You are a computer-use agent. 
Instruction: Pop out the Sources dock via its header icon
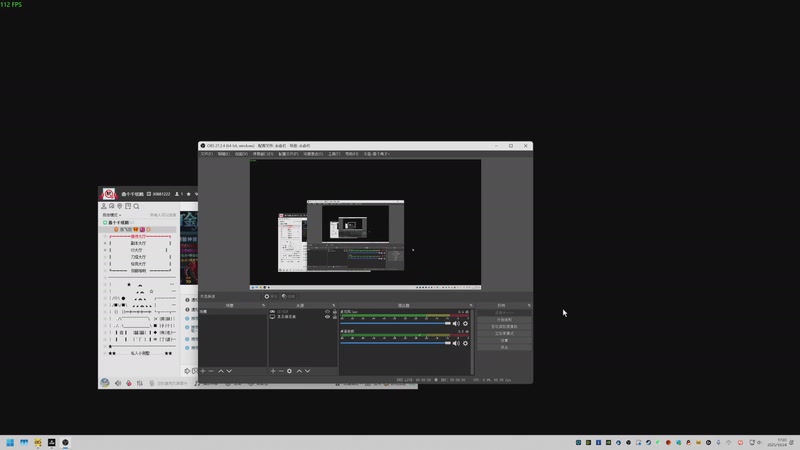[334, 305]
